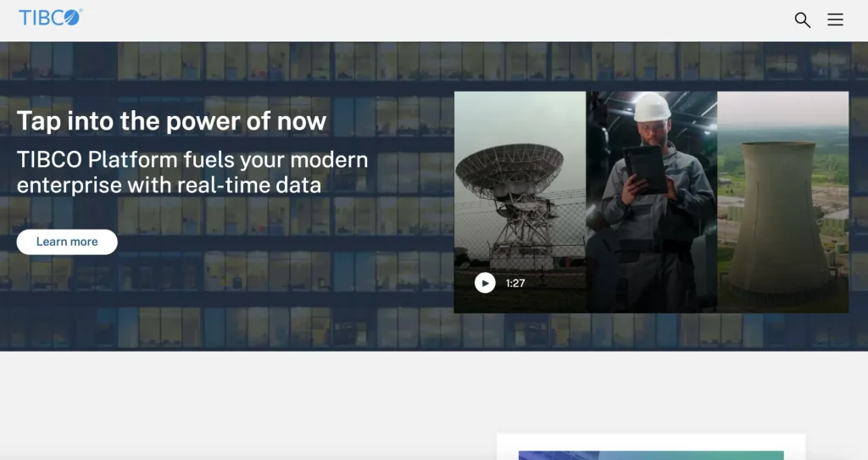
Task: Expand the hamburger navigation menu
Action: point(835,19)
